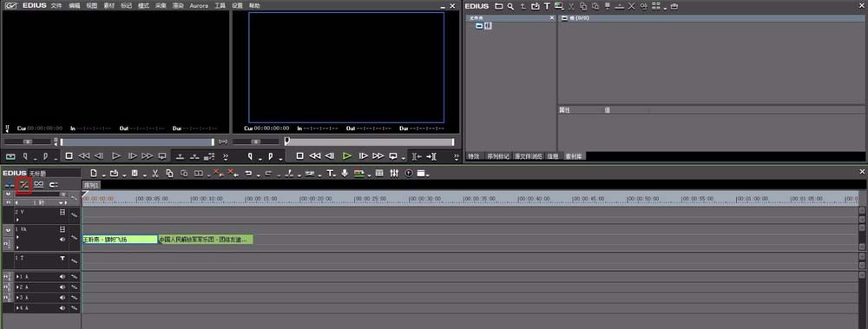Switch to the 特效 tab
The width and height of the screenshot is (868, 329).
[x=474, y=156]
